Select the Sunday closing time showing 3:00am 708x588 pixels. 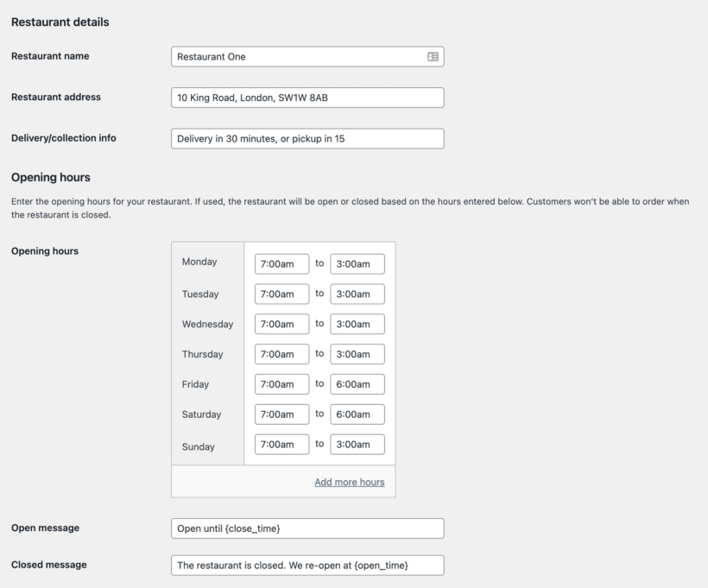pyautogui.click(x=357, y=444)
